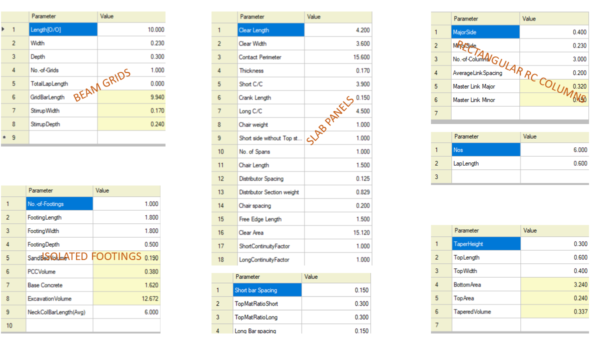This screenshot has height=360, width=600.
Task: Click the Nos parameter cell
Action: 486,150
